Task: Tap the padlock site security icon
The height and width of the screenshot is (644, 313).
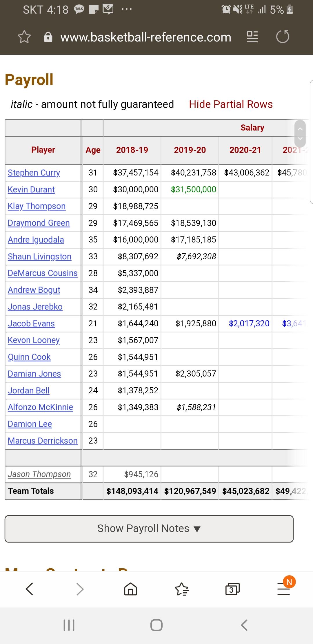Action: tap(48, 37)
